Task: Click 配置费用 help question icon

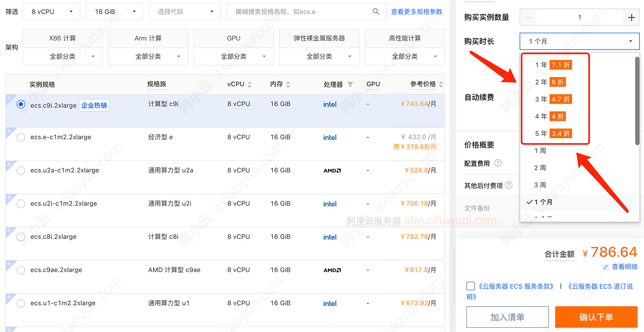Action: [x=498, y=163]
